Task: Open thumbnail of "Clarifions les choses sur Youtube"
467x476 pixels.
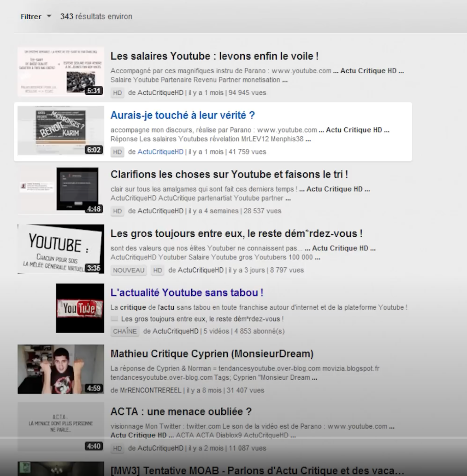Action: tap(61, 190)
